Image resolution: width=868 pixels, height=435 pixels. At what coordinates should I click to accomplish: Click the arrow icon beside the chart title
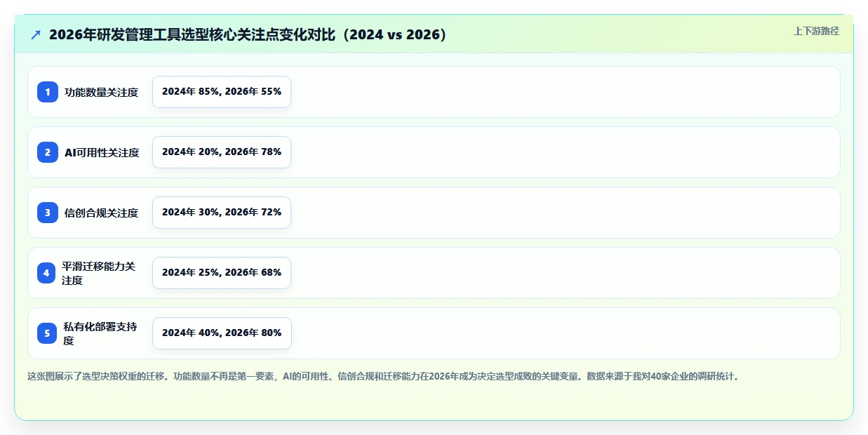36,35
